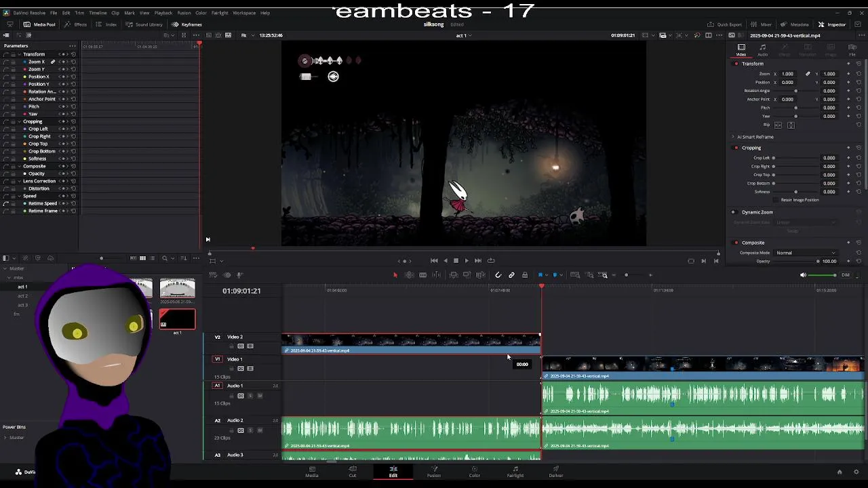Toggle the Cropping section enable switch
The width and height of the screenshot is (868, 488).
[736, 148]
